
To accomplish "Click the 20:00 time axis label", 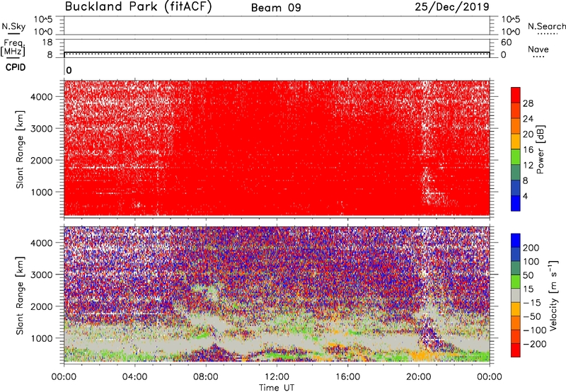I will click(419, 377).
